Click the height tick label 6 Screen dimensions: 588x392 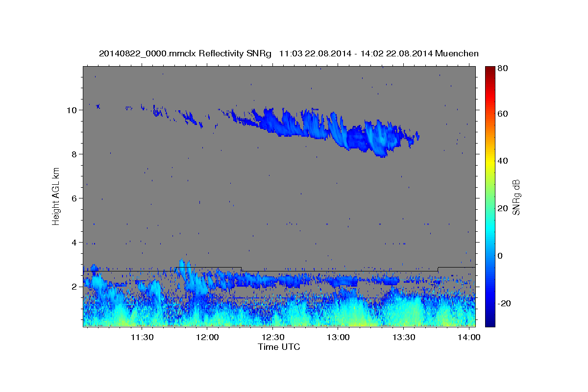coord(74,198)
